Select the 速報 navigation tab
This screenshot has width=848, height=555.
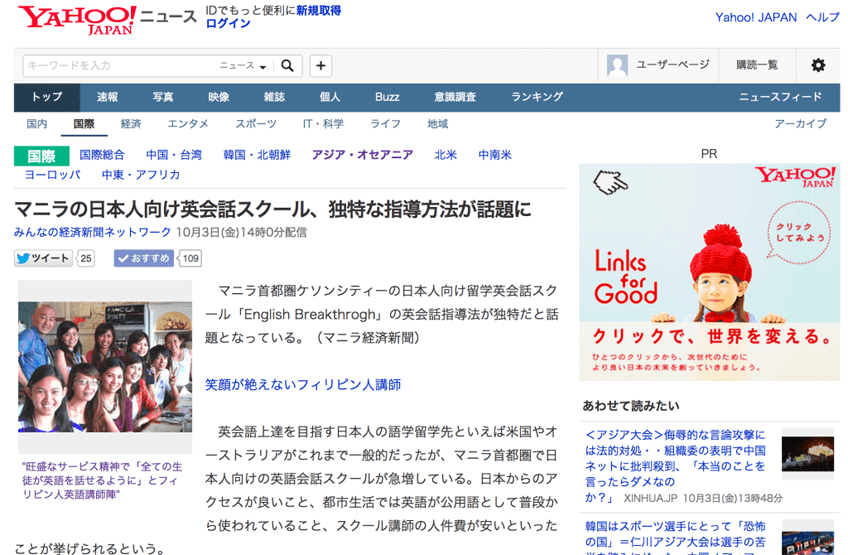pyautogui.click(x=107, y=97)
